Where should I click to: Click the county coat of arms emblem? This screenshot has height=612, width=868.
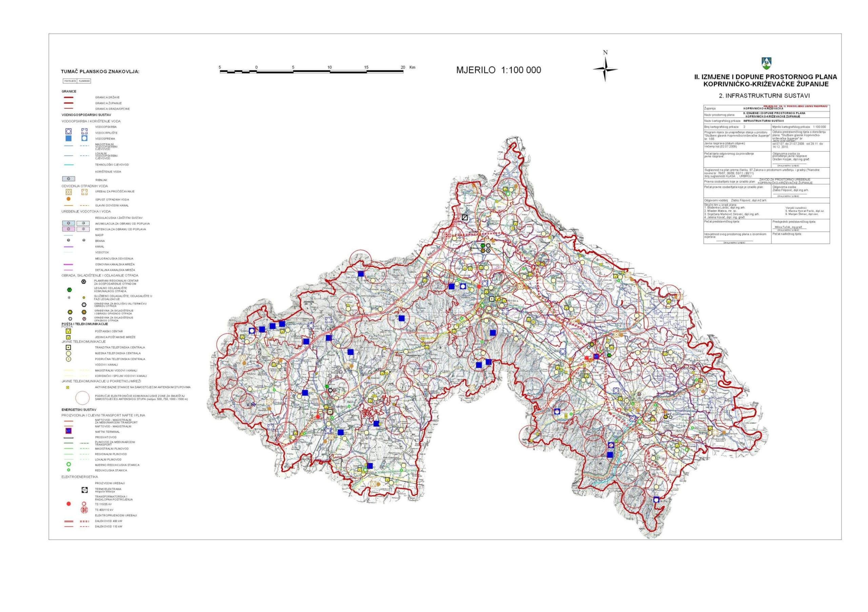(x=766, y=63)
